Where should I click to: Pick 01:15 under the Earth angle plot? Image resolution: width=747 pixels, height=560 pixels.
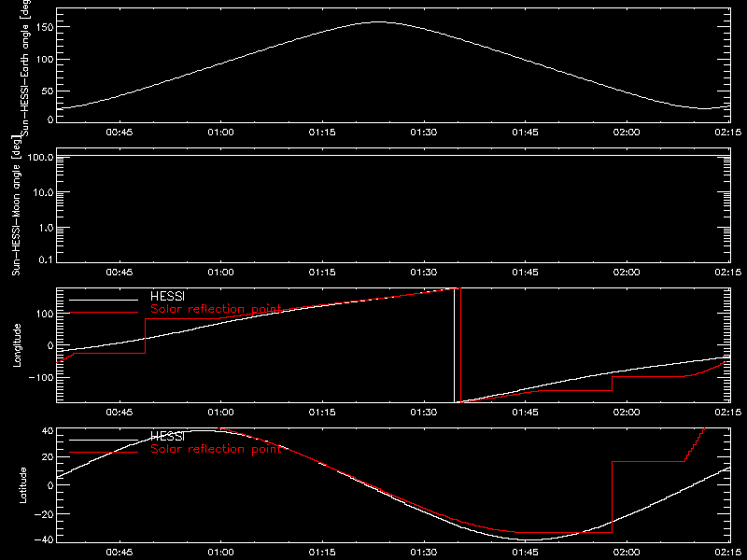tap(322, 132)
